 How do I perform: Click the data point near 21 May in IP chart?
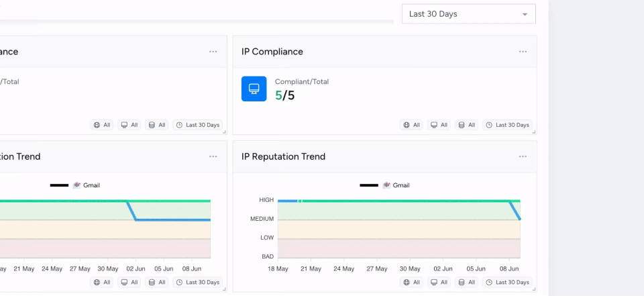click(x=300, y=201)
